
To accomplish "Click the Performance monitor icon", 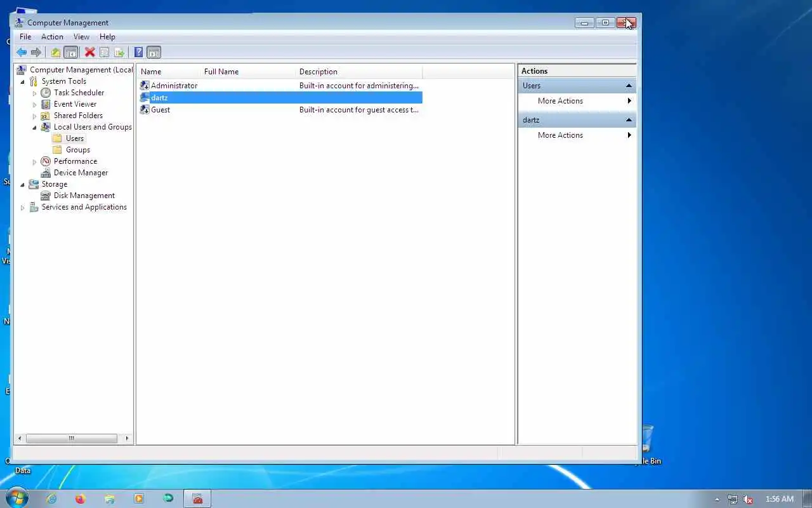I will (x=46, y=161).
